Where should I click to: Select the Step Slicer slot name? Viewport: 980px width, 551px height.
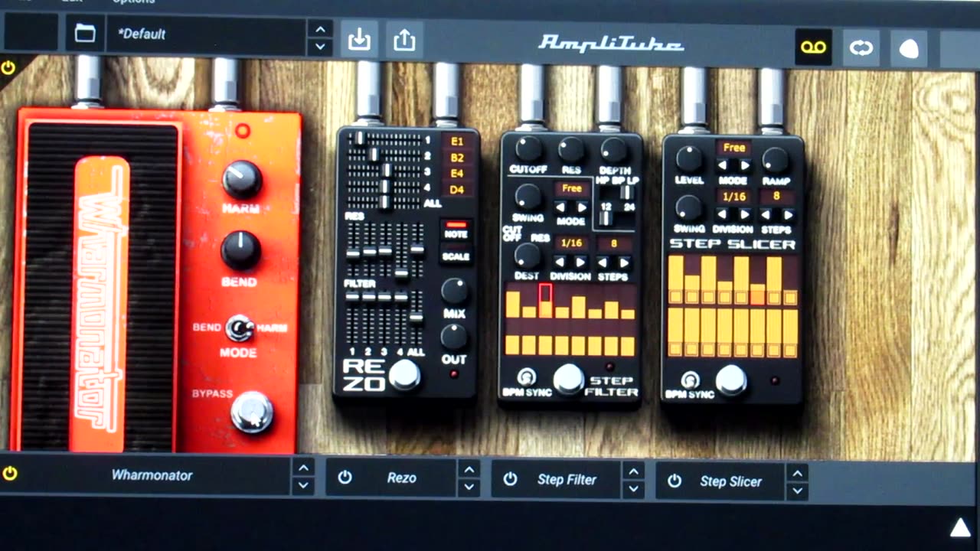click(x=730, y=481)
